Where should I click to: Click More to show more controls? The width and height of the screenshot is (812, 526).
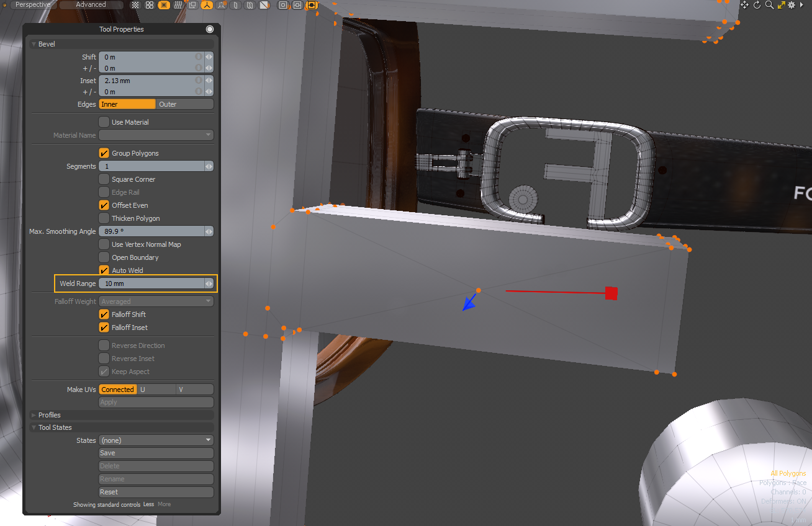point(164,504)
